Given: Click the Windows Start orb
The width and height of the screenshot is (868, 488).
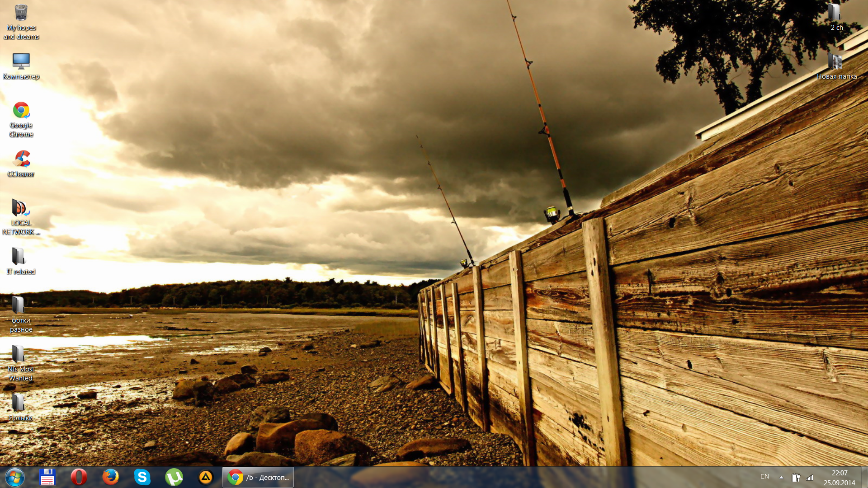Looking at the screenshot, I should (14, 477).
